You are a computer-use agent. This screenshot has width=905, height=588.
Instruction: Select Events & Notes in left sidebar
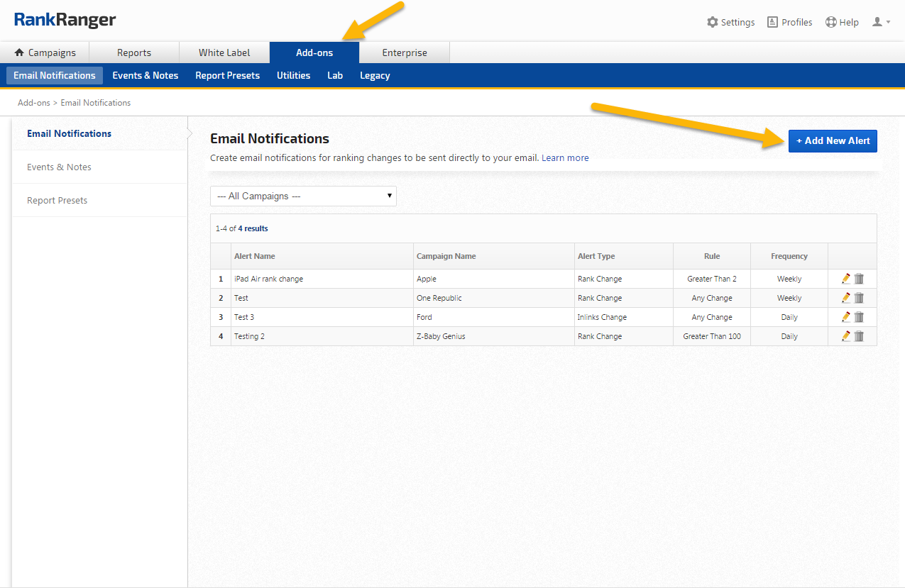point(59,167)
